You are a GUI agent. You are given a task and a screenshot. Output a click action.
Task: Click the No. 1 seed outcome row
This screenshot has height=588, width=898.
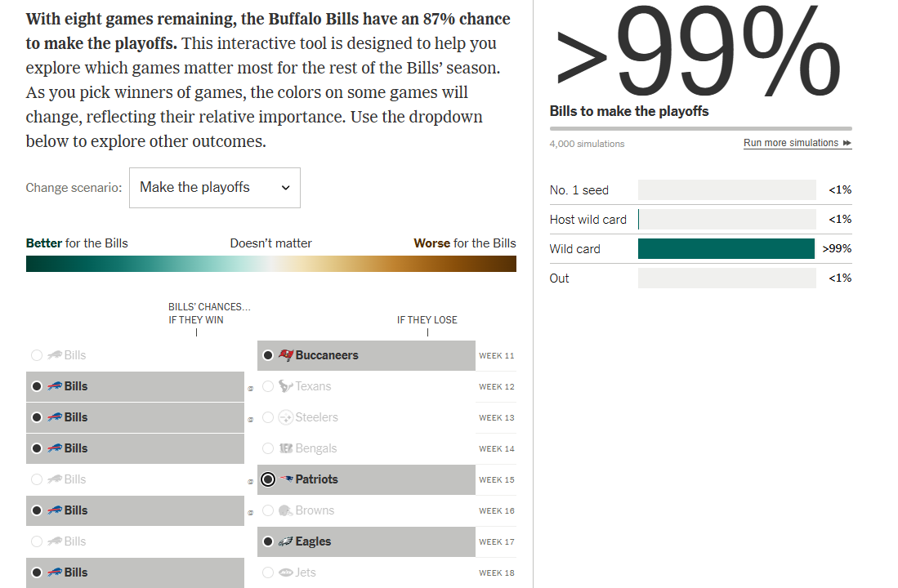click(x=700, y=190)
